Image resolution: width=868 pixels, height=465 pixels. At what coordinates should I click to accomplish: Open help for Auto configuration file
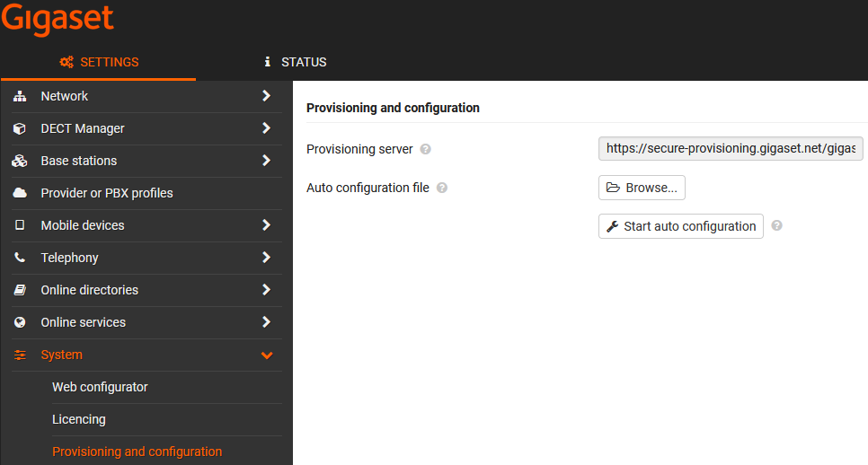[442, 188]
